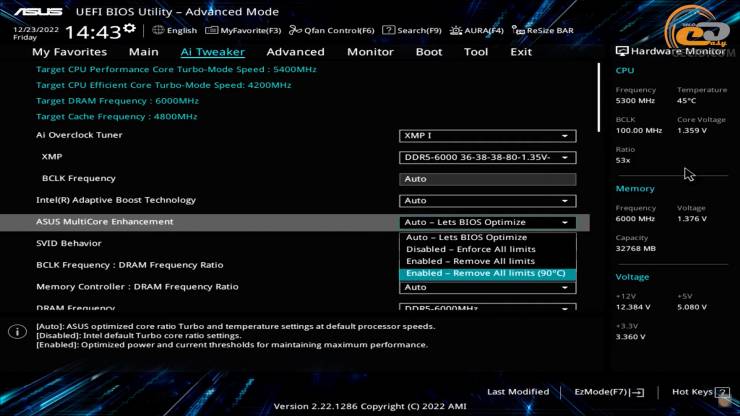Click the Core Voltage 1.359 V value

692,130
